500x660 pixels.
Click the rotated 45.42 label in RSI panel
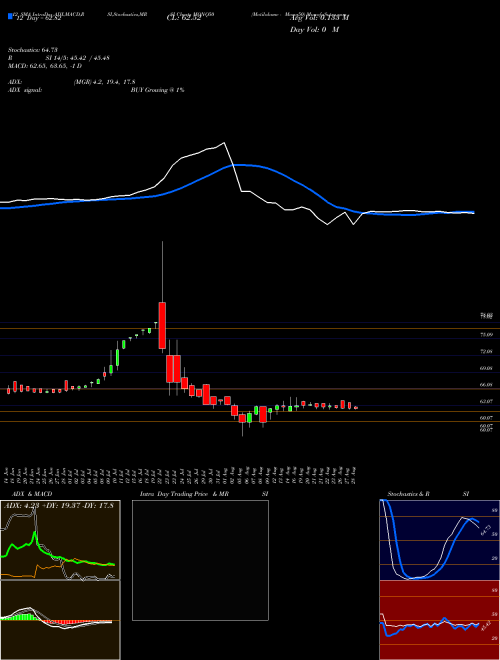pyautogui.click(x=486, y=625)
